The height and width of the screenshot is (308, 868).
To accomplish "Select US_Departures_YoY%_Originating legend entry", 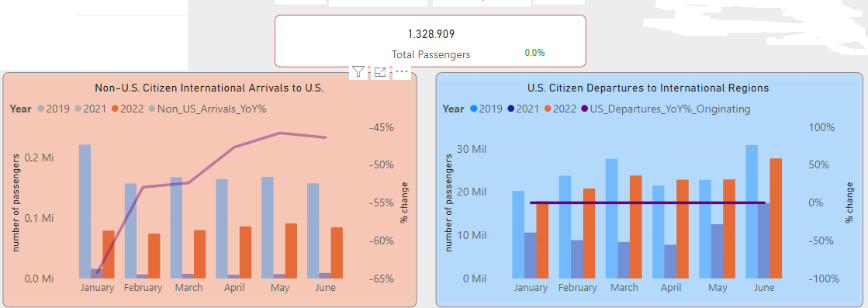I will pos(666,109).
